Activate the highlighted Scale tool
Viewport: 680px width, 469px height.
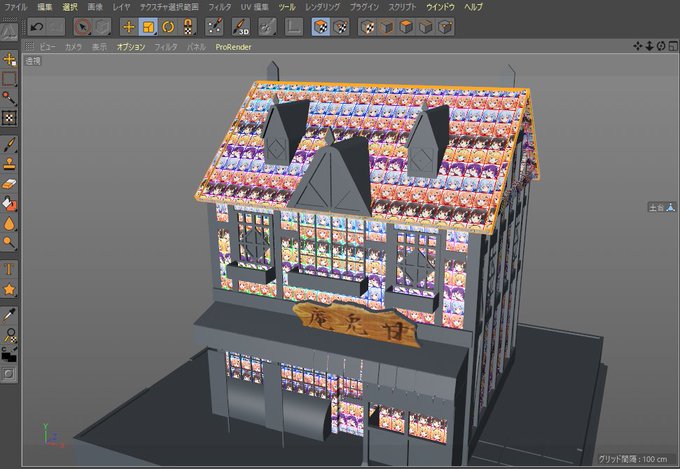click(x=148, y=27)
